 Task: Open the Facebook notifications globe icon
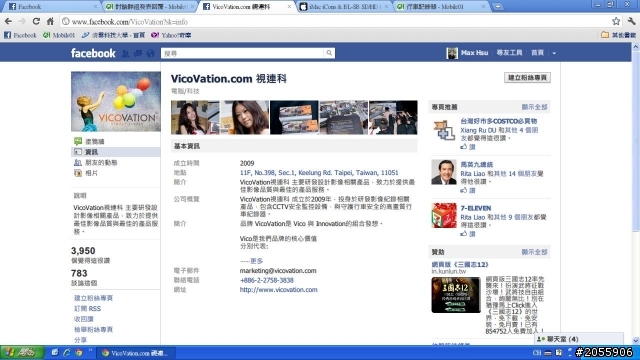point(150,53)
